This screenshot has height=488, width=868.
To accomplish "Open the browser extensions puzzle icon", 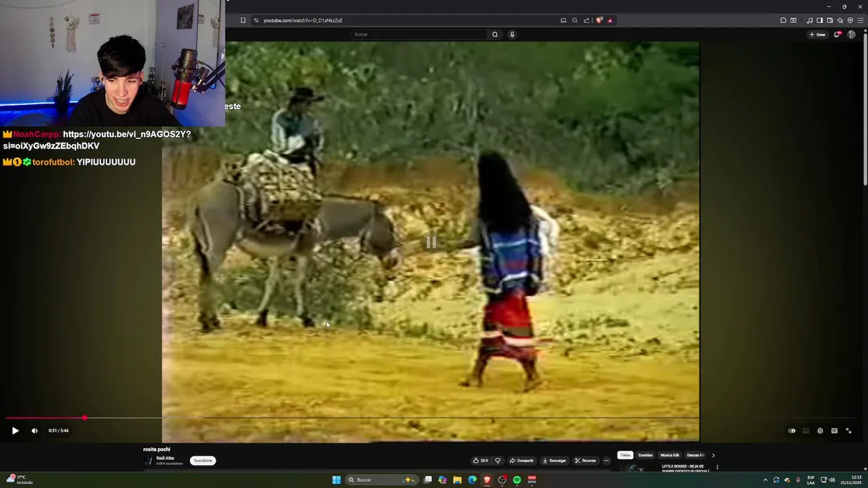I will [783, 20].
